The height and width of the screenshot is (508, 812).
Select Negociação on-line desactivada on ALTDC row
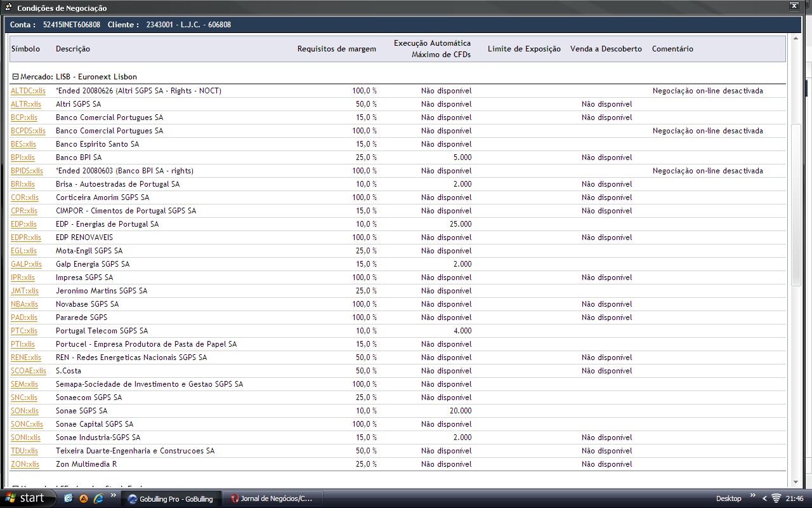[708, 91]
